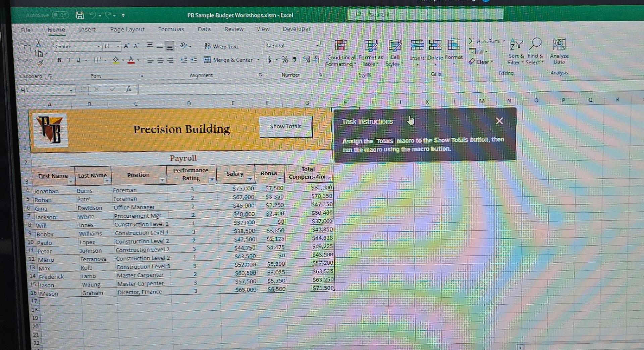The width and height of the screenshot is (644, 350).
Task: Click the formula bar input area
Action: (235, 90)
